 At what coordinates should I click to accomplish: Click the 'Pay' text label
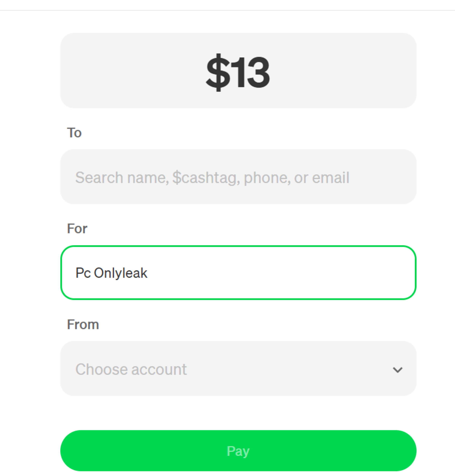[238, 451]
